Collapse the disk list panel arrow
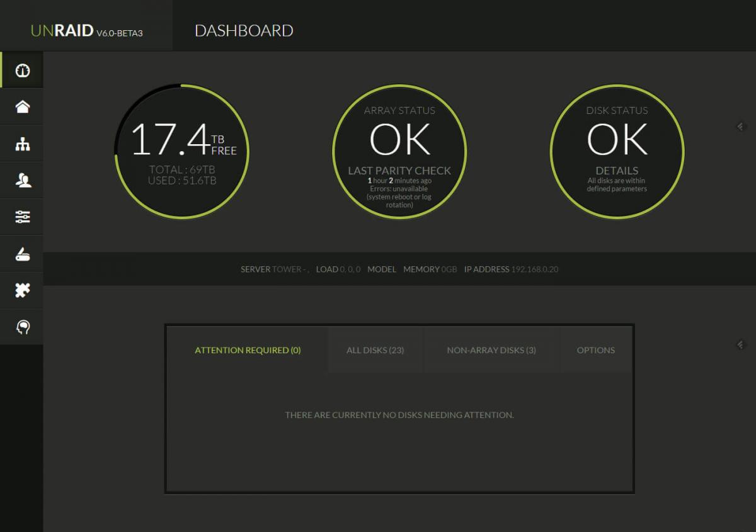Screen dimensions: 756x532 (740, 344)
